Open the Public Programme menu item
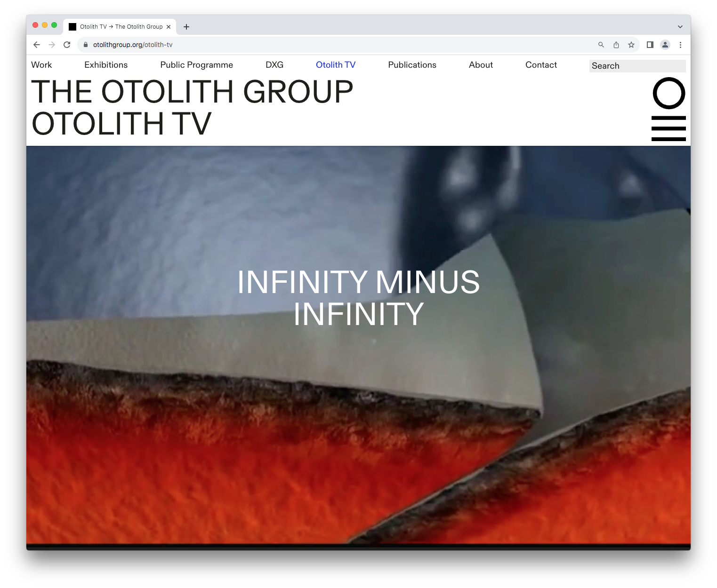 click(196, 65)
